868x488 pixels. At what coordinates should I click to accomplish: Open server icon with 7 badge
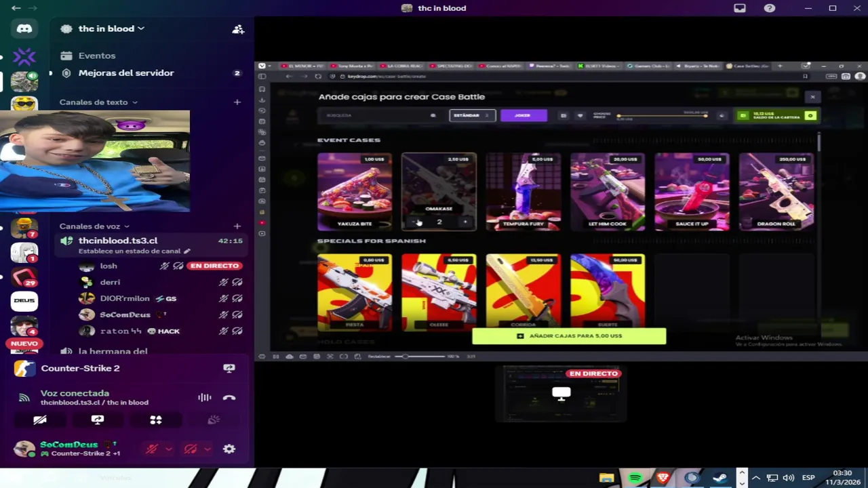[x=24, y=227]
